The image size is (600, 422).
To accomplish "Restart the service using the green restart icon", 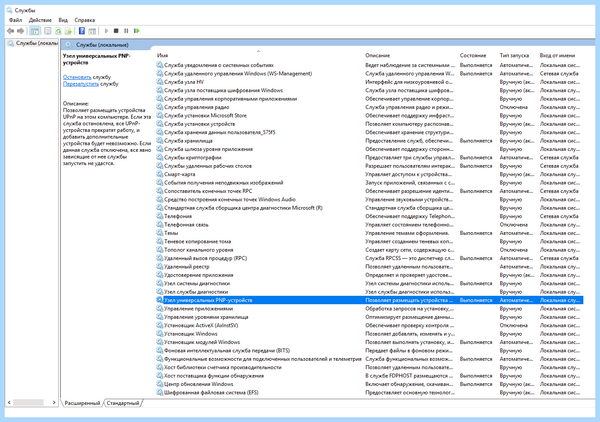I will tap(136, 31).
